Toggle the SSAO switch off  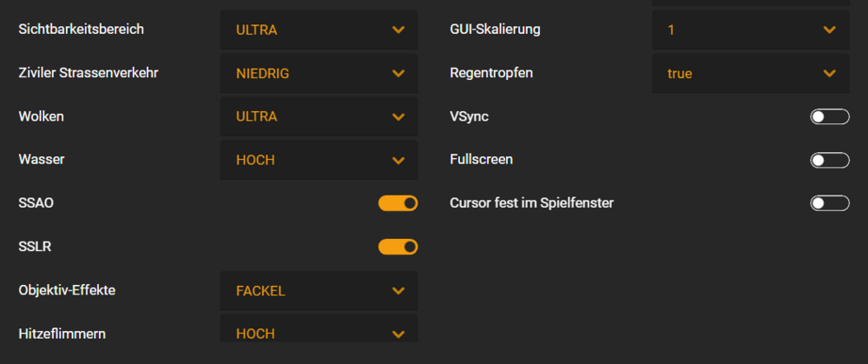click(x=398, y=203)
